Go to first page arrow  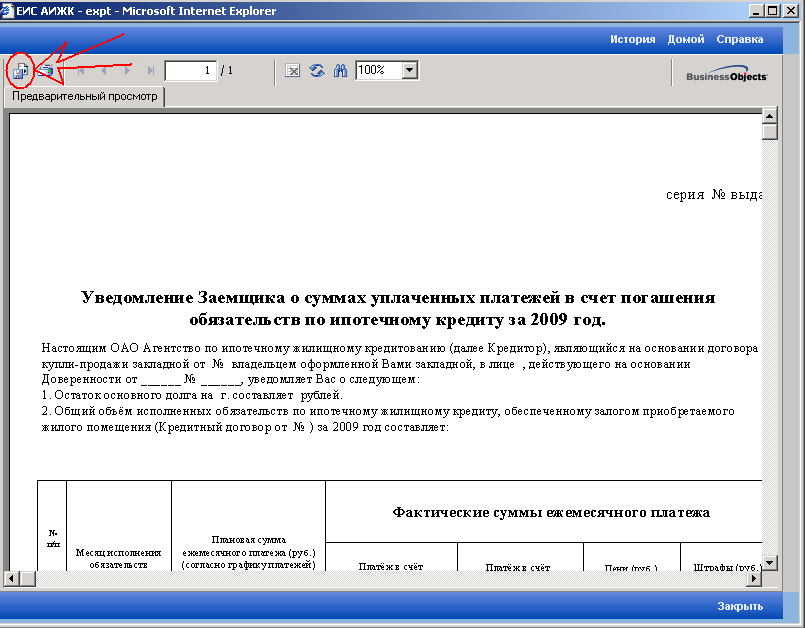81,70
